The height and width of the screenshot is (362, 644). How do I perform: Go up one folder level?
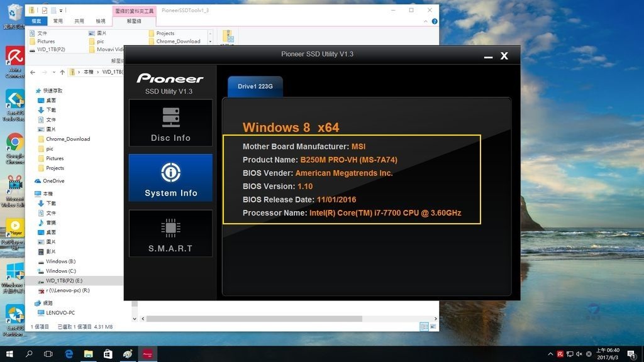click(x=62, y=72)
